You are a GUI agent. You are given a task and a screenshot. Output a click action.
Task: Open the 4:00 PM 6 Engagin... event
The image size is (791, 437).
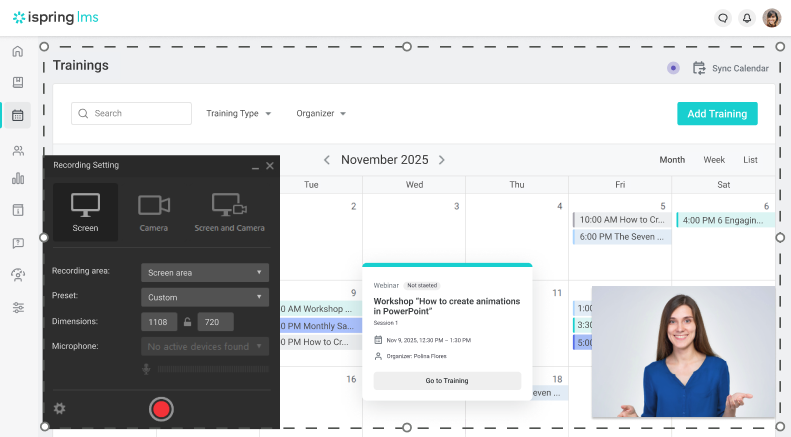pos(725,220)
